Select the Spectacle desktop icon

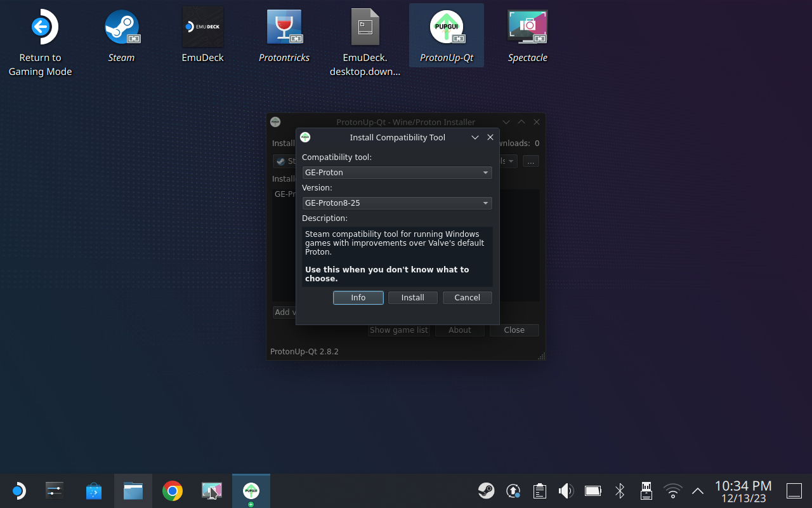[x=527, y=36]
